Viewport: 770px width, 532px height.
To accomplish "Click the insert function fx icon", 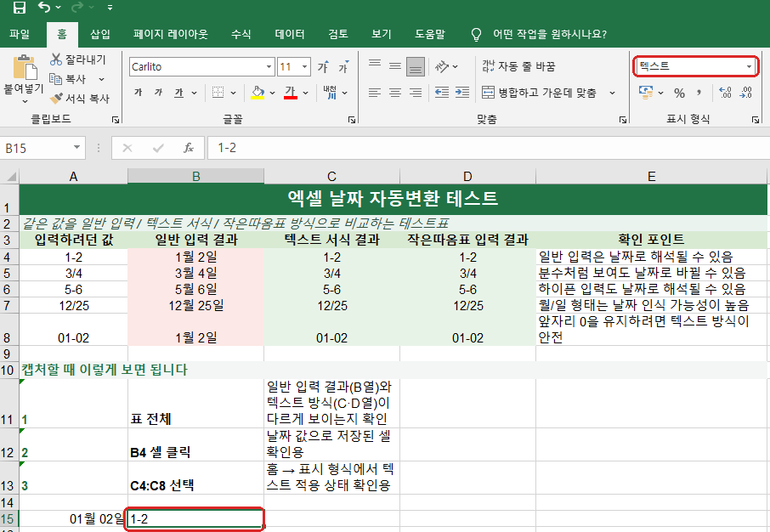I will click(189, 148).
